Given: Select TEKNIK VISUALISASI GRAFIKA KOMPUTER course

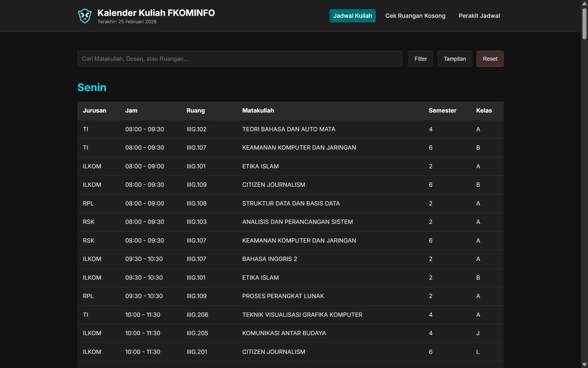Looking at the screenshot, I should pos(302,315).
